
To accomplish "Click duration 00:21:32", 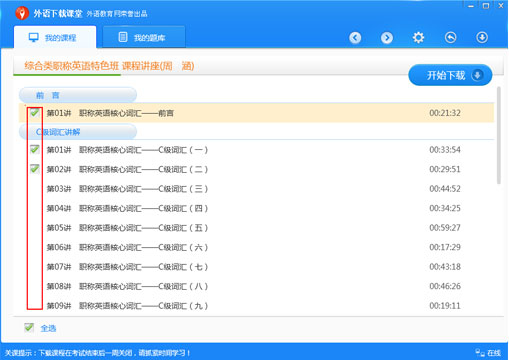I will pyautogui.click(x=445, y=113).
